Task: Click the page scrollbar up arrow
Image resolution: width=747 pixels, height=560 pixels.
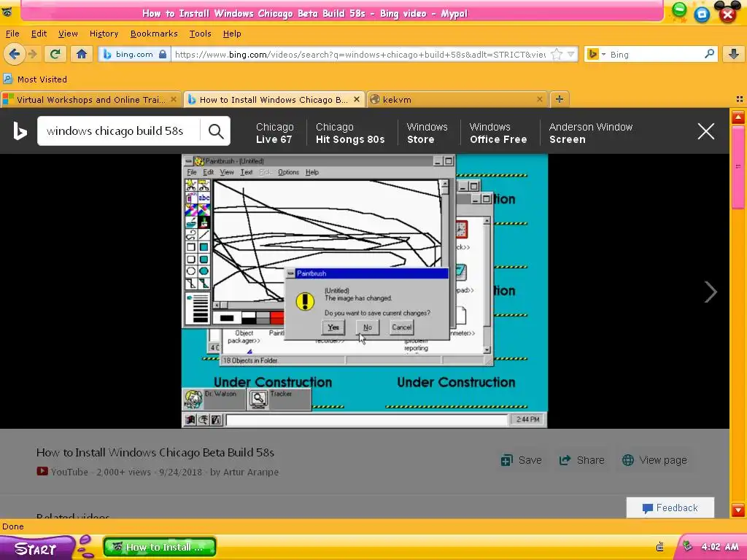Action: click(738, 117)
